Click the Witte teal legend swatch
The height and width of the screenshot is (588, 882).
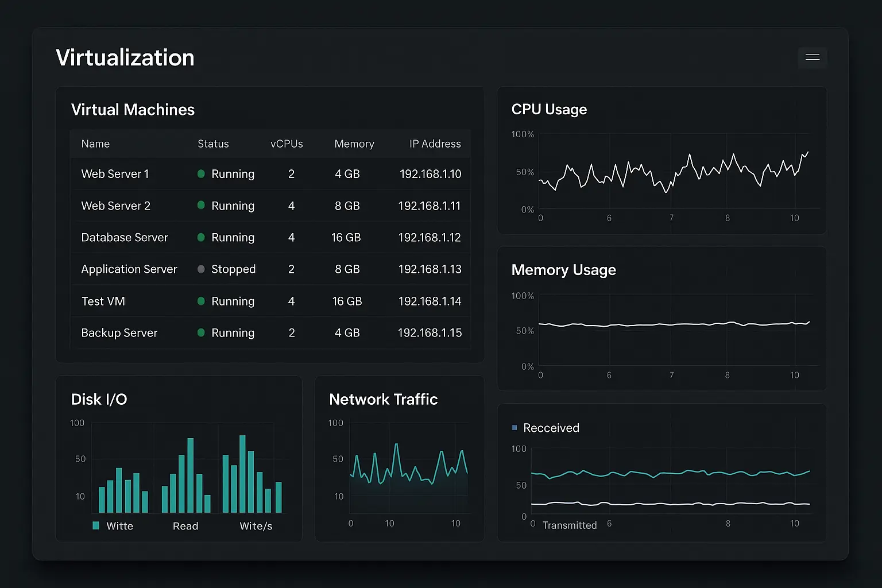click(x=96, y=525)
